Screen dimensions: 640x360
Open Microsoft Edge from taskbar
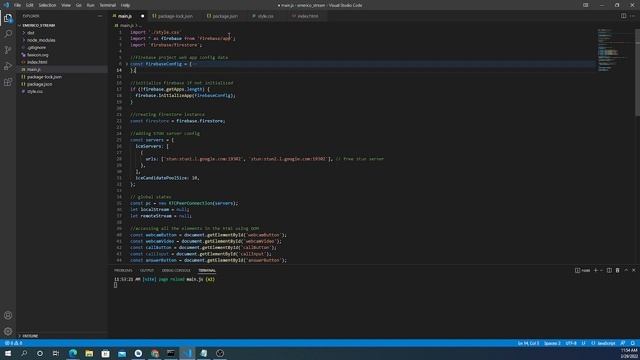(x=73, y=353)
